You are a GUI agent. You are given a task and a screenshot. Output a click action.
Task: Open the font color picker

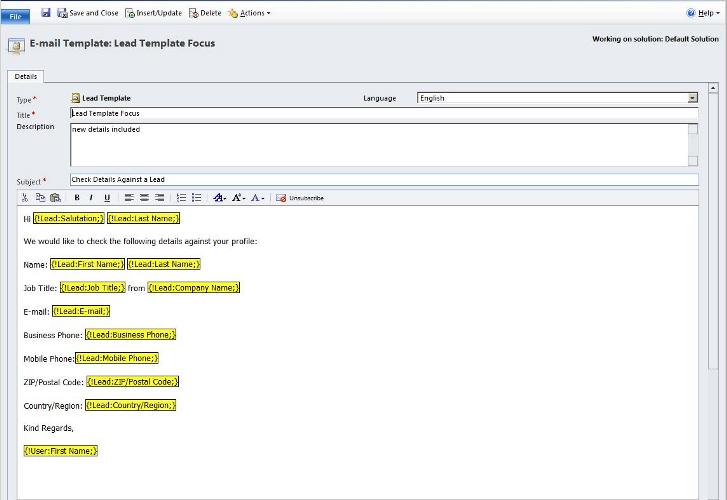pos(257,198)
